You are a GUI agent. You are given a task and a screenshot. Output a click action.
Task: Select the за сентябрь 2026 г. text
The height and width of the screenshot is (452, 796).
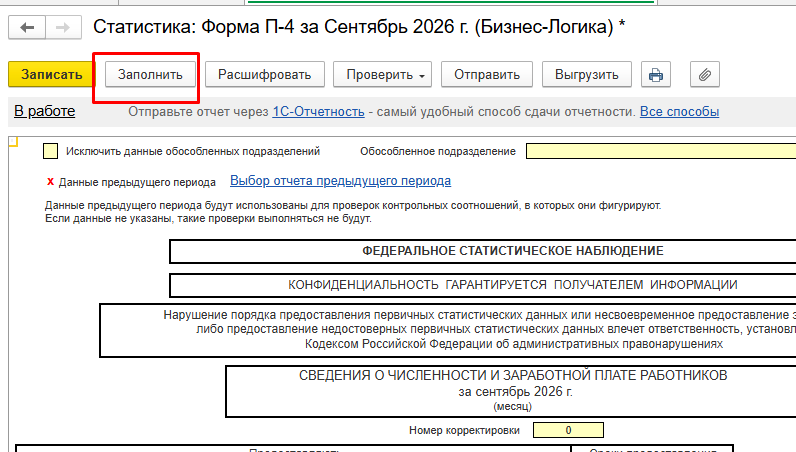pyautogui.click(x=515, y=392)
